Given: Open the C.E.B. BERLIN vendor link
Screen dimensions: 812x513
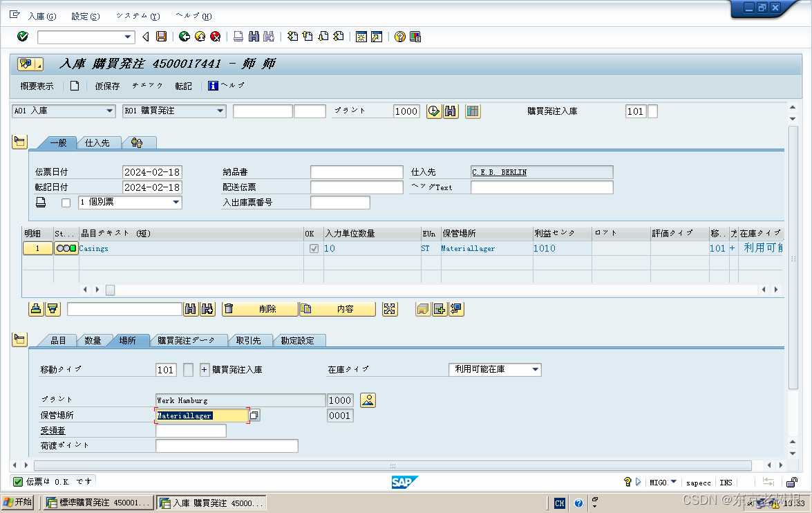Looking at the screenshot, I should coord(499,172).
